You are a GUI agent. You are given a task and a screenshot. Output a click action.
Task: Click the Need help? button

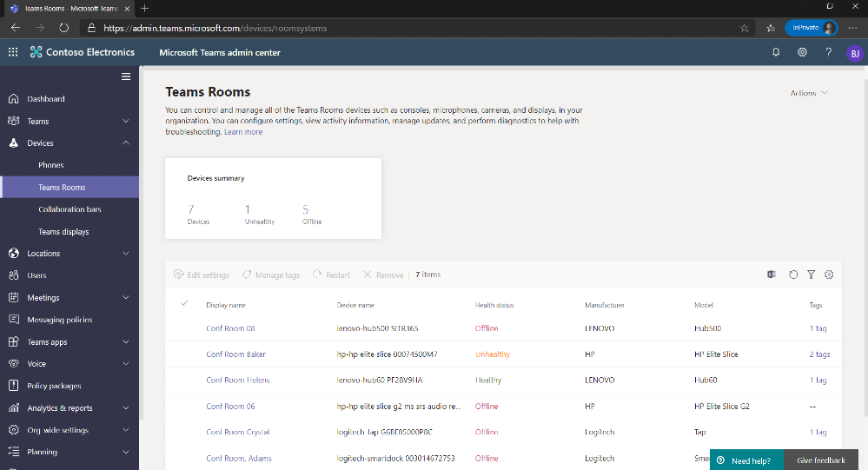point(746,460)
